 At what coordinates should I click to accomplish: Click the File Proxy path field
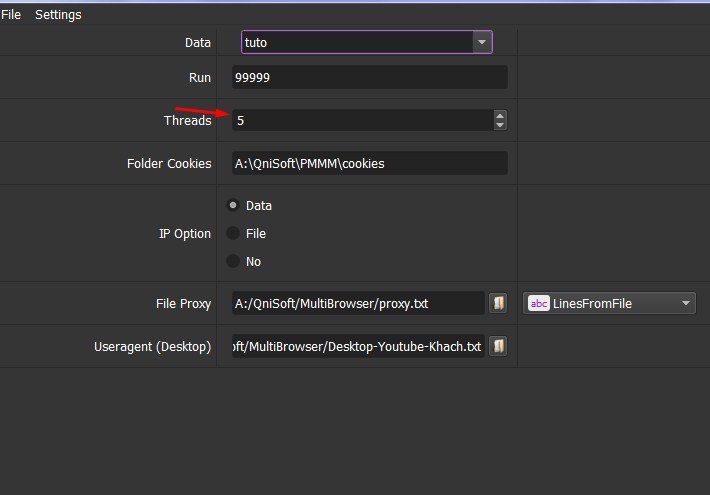pos(358,303)
